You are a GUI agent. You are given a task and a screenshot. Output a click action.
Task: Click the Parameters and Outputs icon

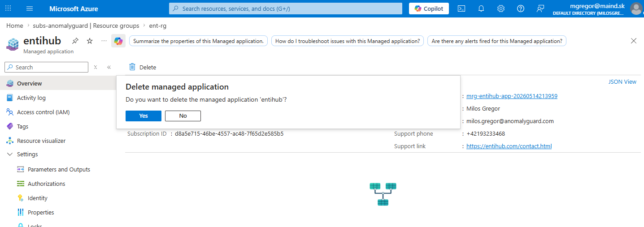[21, 169]
